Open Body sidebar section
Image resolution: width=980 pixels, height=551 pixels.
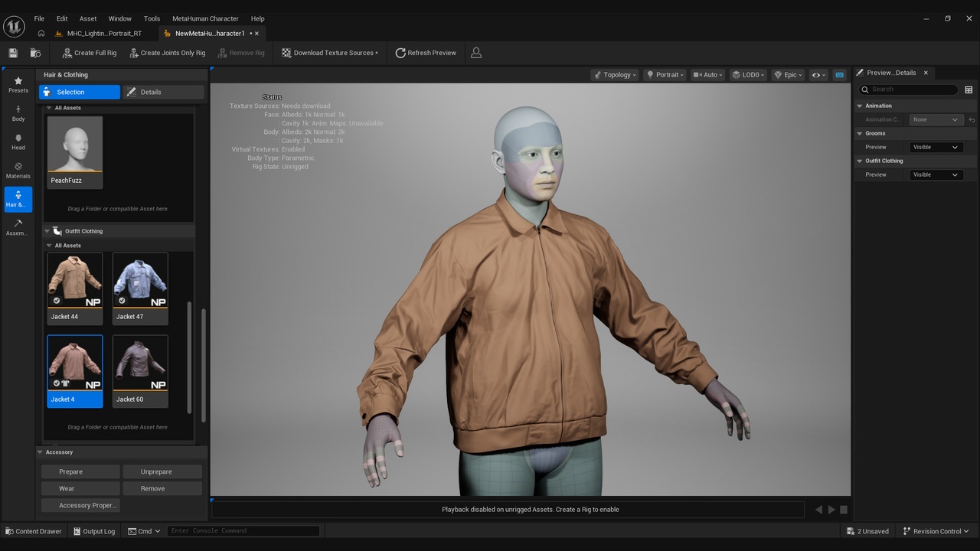(x=18, y=113)
